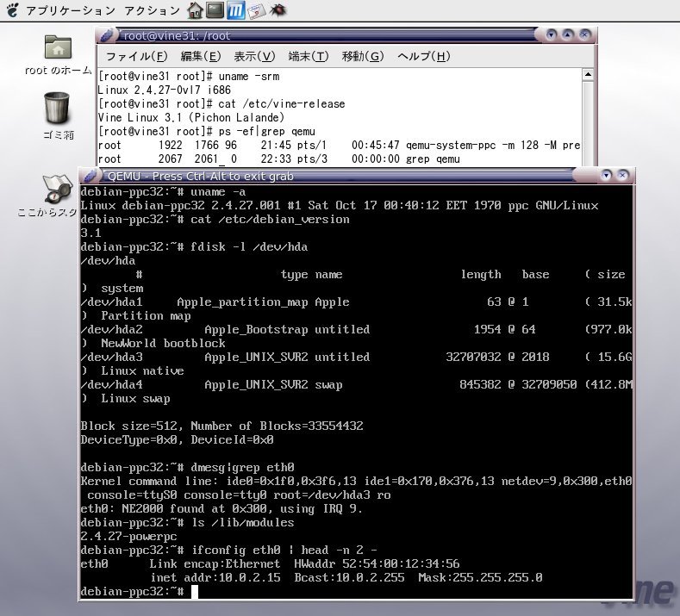Open ヘルプ(H) menu in terminal window
Screen dimensions: 680x616
[x=424, y=56]
